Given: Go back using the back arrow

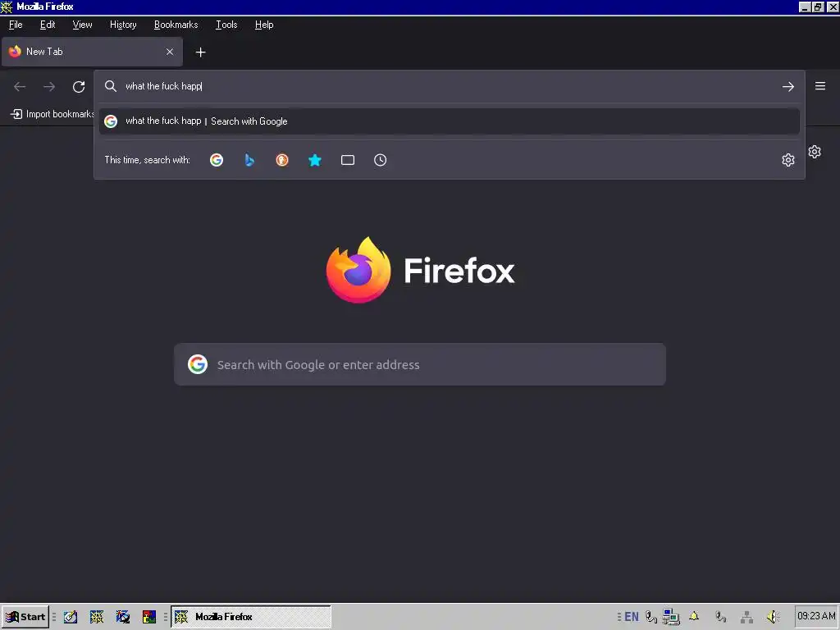Looking at the screenshot, I should (x=20, y=87).
